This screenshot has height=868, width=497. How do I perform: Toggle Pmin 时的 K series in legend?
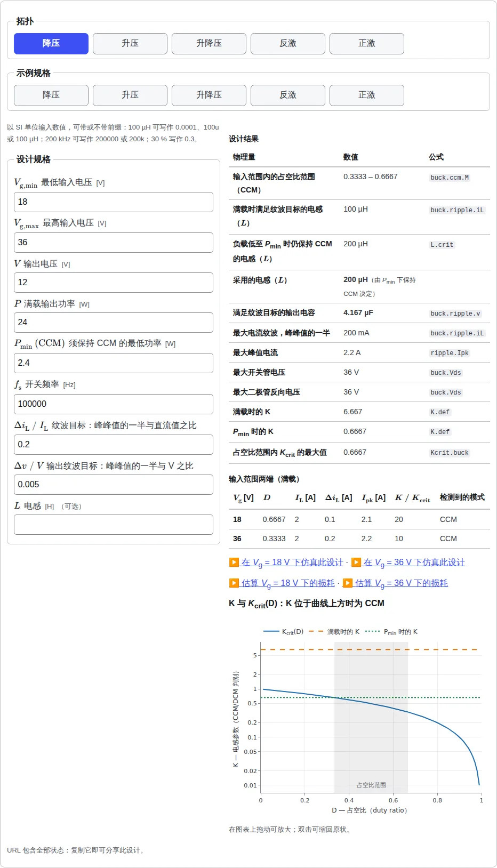pyautogui.click(x=391, y=632)
